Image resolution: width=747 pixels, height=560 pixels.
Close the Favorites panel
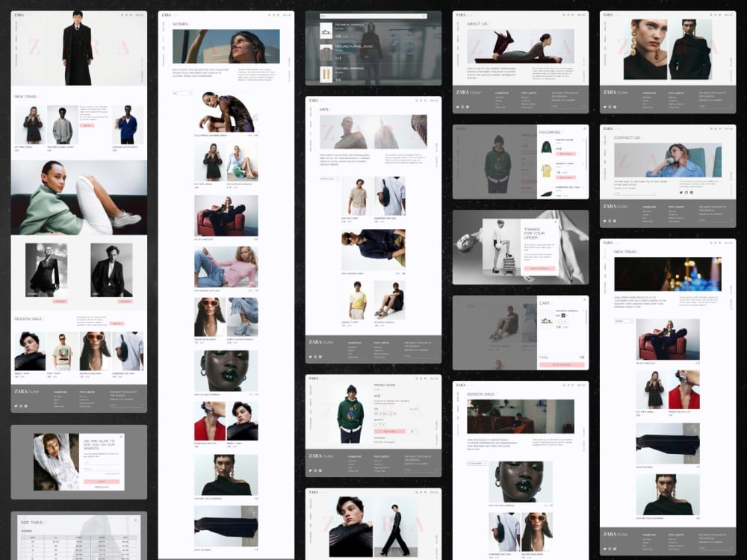coord(585,128)
